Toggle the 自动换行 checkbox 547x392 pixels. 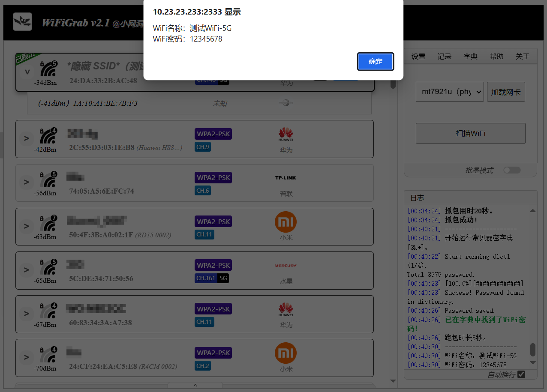(x=521, y=374)
